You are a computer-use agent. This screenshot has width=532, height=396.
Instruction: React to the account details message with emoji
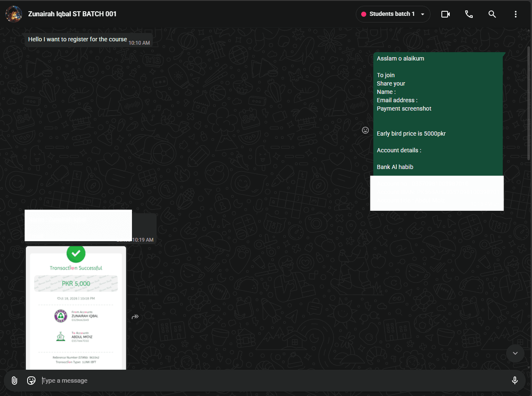point(365,130)
